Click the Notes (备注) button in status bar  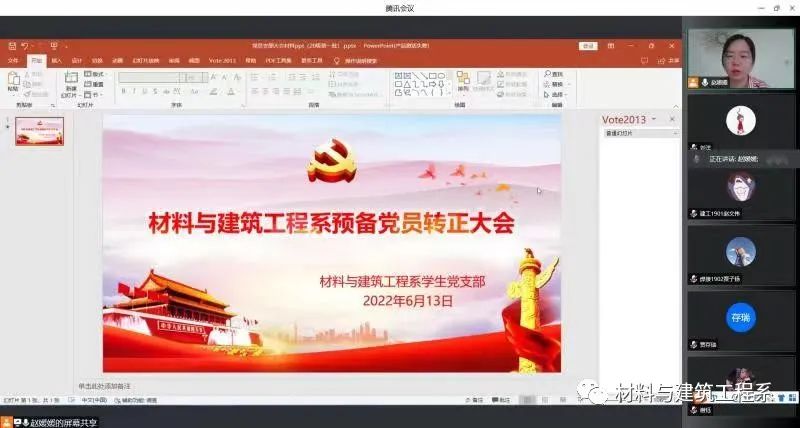click(474, 400)
